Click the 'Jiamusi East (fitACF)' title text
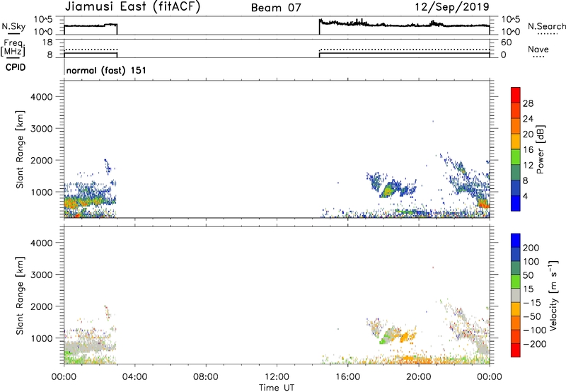The image size is (566, 392). click(x=132, y=7)
